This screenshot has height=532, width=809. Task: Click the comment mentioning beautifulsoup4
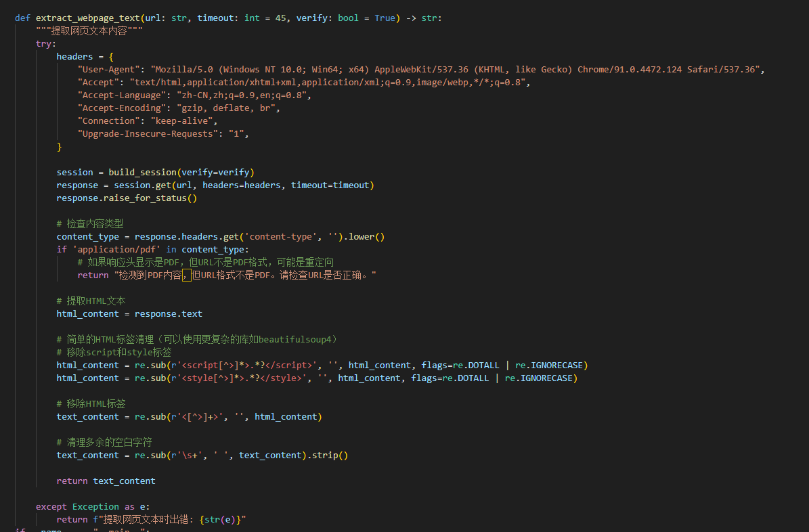[x=196, y=340]
